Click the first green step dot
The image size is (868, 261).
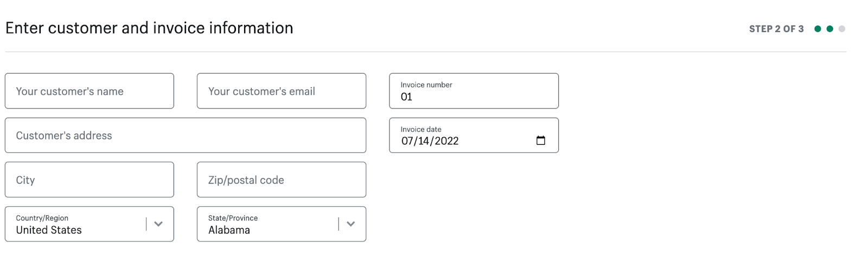818,29
